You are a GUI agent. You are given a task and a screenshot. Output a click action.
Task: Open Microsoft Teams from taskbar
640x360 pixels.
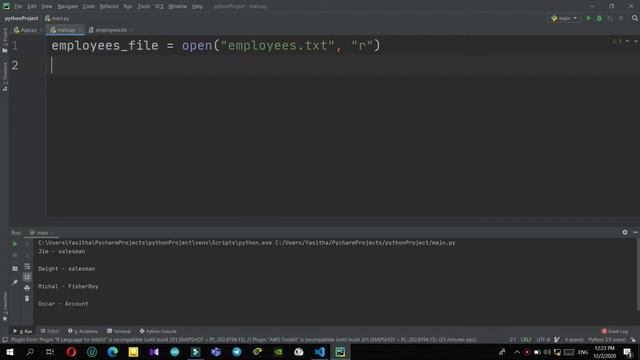pyautogui.click(x=216, y=352)
